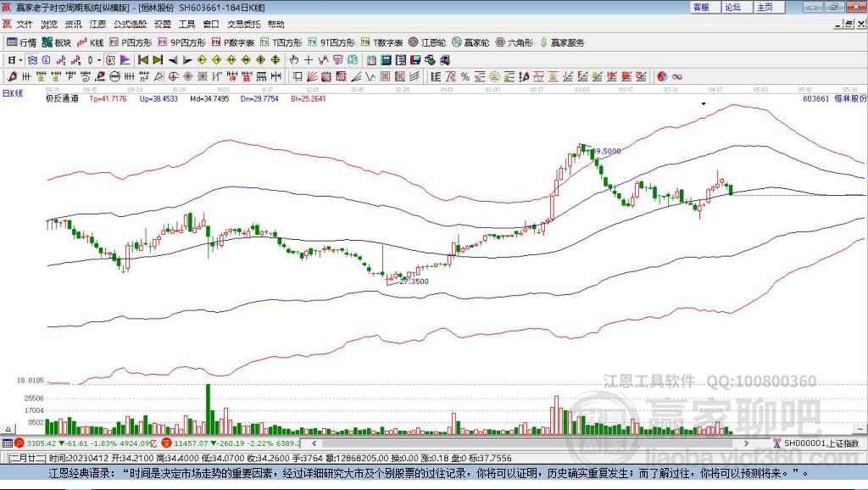Select the Gann fan angle lines icon
Screen dimensions: 868x490
(311, 76)
